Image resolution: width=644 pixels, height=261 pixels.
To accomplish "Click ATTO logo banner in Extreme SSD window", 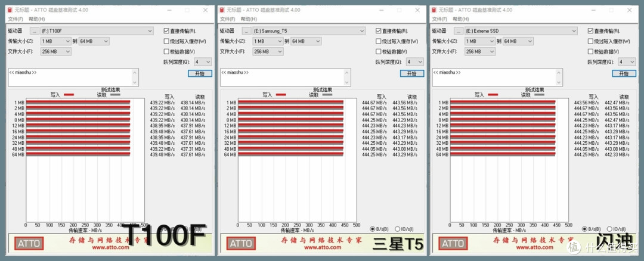I will tap(453, 243).
